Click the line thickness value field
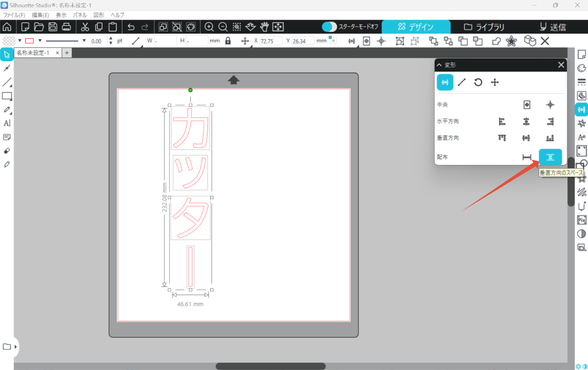588x370 pixels. pos(99,41)
